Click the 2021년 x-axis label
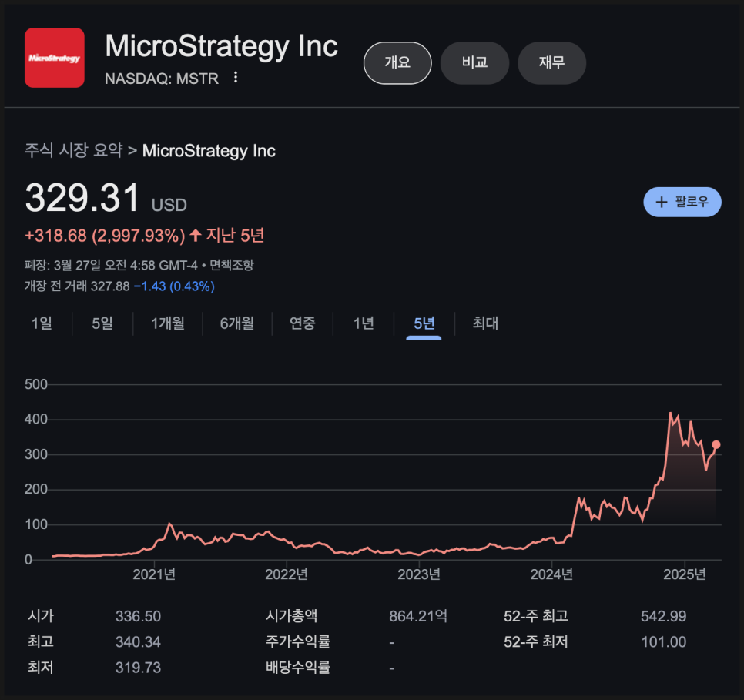Image resolution: width=744 pixels, height=700 pixels. coord(154,574)
